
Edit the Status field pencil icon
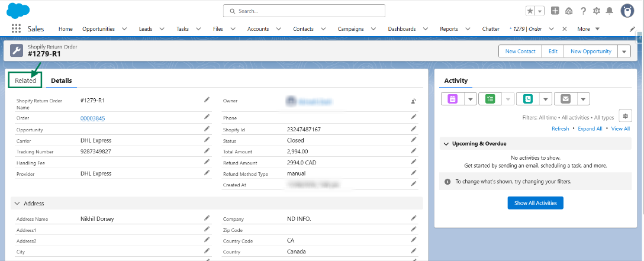pyautogui.click(x=414, y=140)
